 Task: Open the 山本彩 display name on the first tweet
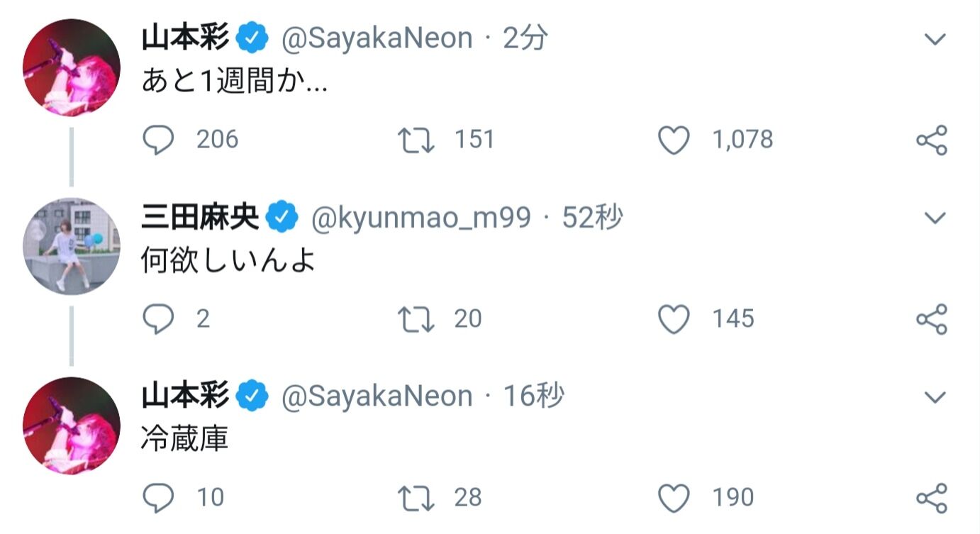tap(186, 39)
